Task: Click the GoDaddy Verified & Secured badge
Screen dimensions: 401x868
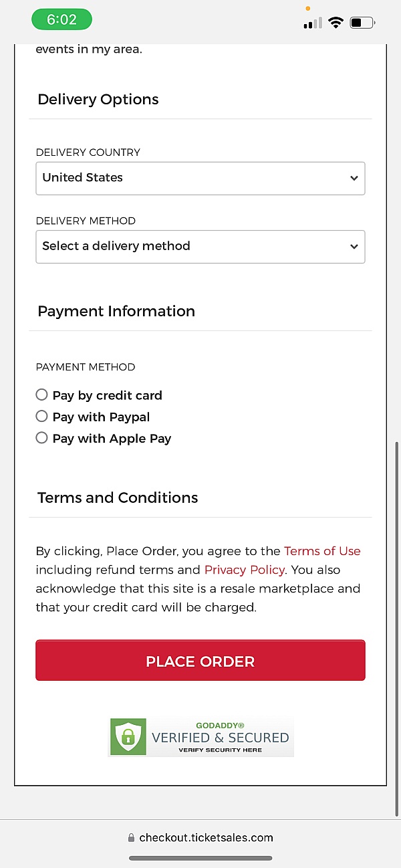Action: point(200,736)
